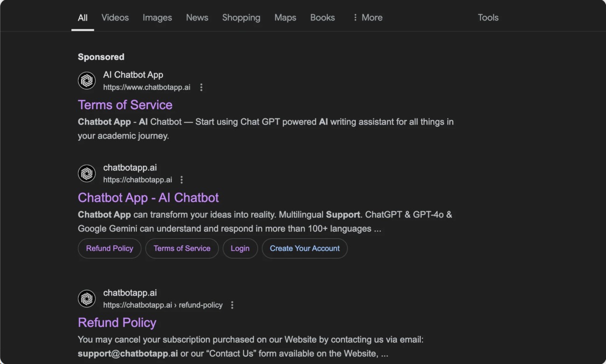Open three-dot menu next to www.chatbotapp.ai URL
Viewport: 606px width, 364px height.
coord(201,87)
